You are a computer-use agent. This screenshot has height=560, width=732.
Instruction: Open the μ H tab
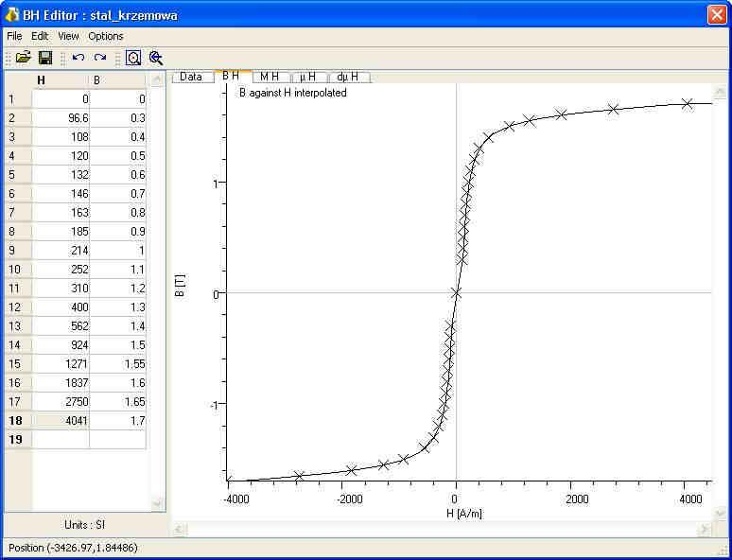(308, 77)
